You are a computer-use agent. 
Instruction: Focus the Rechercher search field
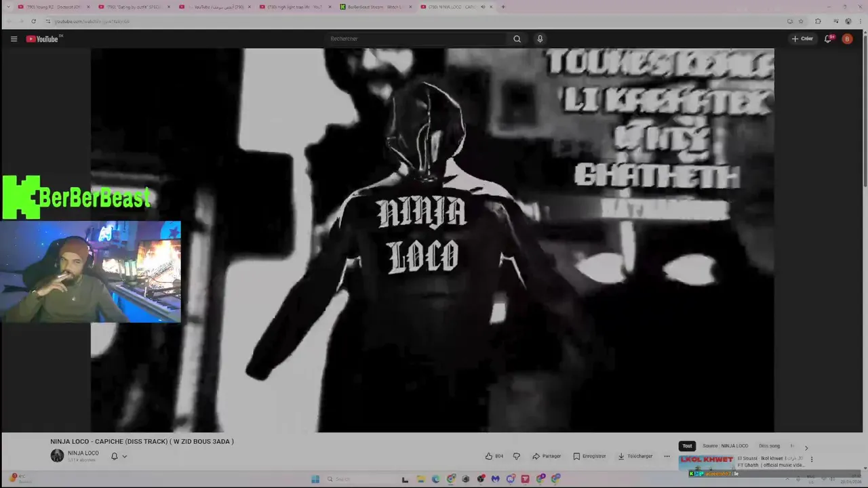(415, 39)
